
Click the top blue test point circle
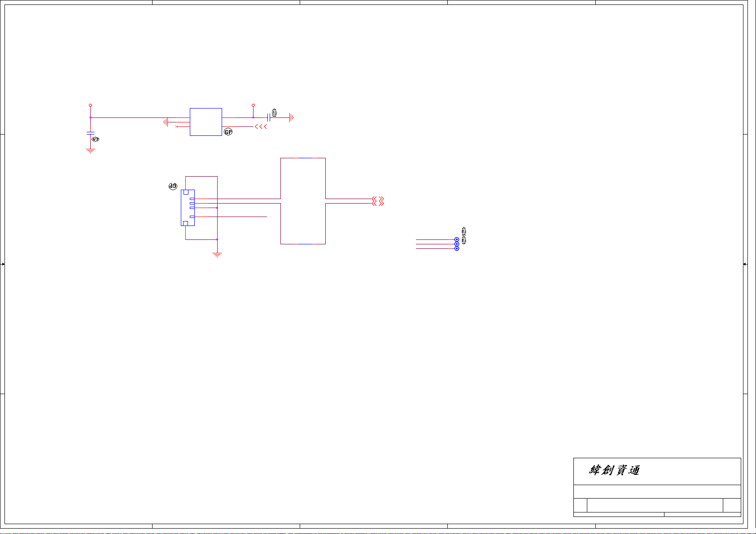coord(457,239)
